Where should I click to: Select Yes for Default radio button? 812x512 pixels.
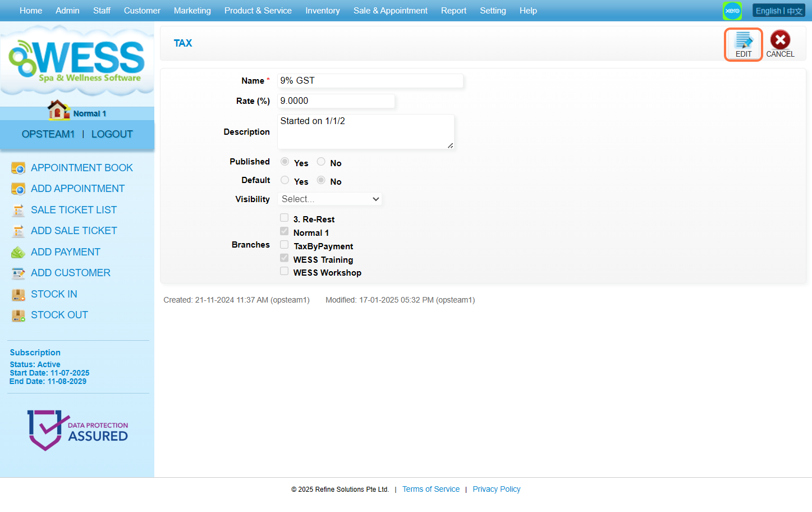tap(285, 180)
